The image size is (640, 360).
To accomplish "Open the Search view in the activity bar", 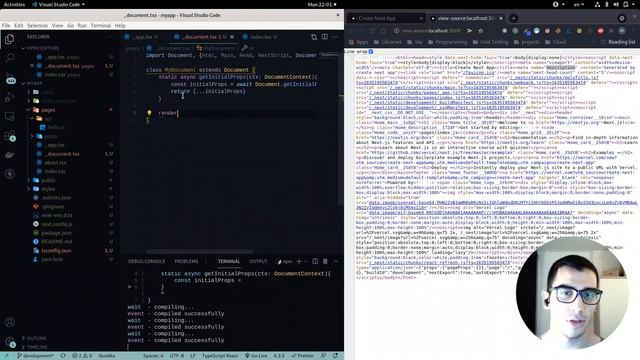I will click(9, 58).
